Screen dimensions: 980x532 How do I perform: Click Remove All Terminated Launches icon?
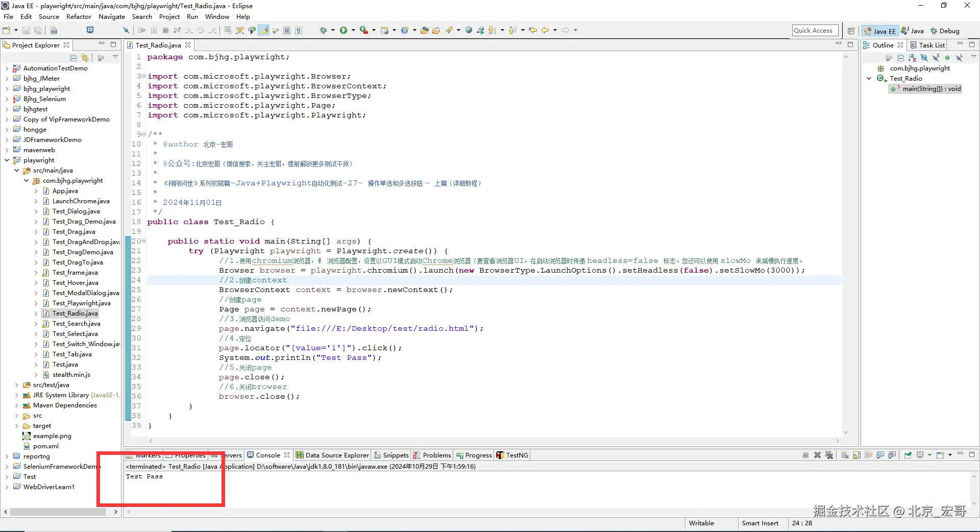pos(829,455)
